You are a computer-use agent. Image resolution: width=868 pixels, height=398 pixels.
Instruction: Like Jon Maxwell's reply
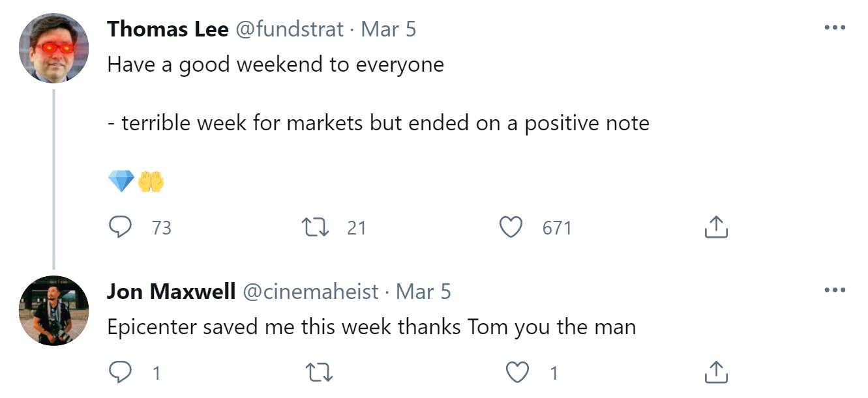(x=517, y=372)
